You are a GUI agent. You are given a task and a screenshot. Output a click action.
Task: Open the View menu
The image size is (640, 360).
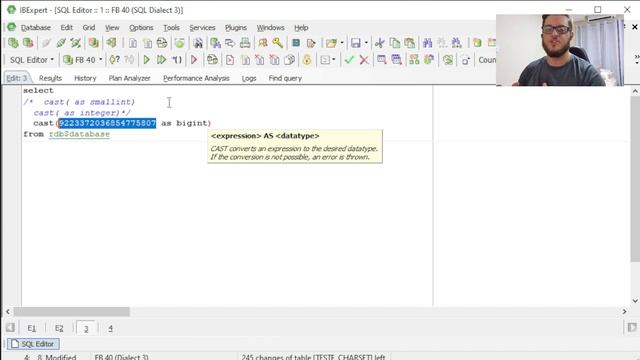coord(112,28)
